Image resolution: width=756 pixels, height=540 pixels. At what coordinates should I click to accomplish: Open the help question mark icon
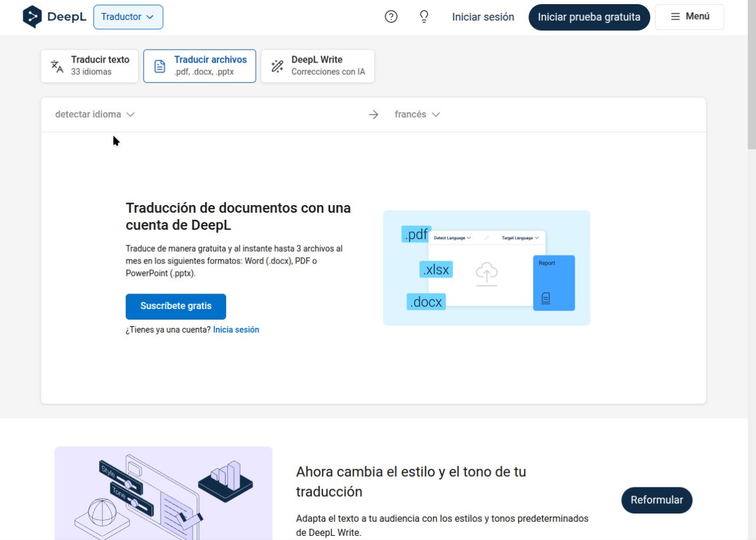tap(391, 17)
